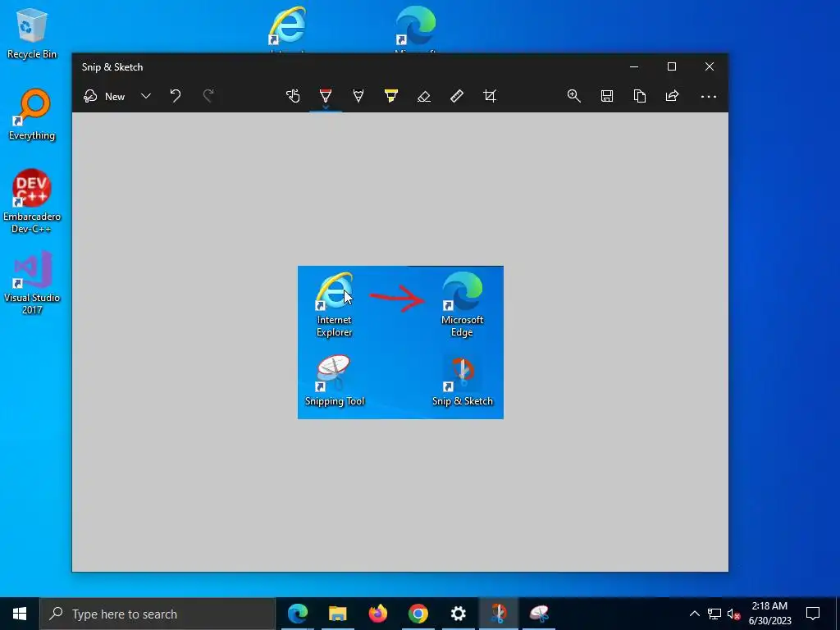Select the yellow Highlighter tool

(391, 97)
